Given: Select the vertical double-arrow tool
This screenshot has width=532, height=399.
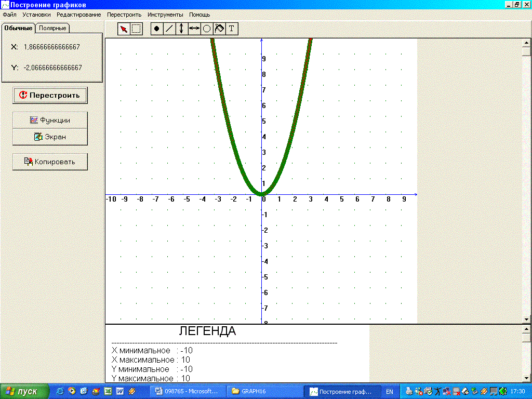Looking at the screenshot, I should [181, 29].
